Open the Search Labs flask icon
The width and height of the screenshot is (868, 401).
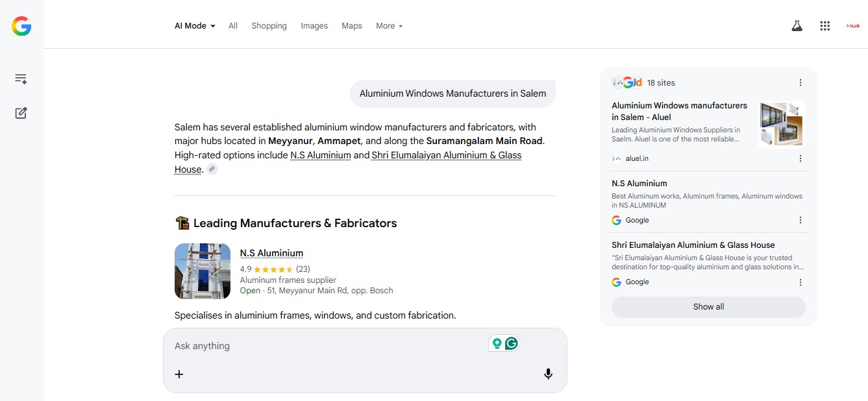point(797,26)
